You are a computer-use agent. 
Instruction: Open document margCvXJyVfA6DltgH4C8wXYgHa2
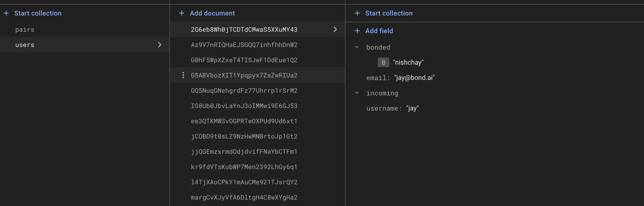244,197
